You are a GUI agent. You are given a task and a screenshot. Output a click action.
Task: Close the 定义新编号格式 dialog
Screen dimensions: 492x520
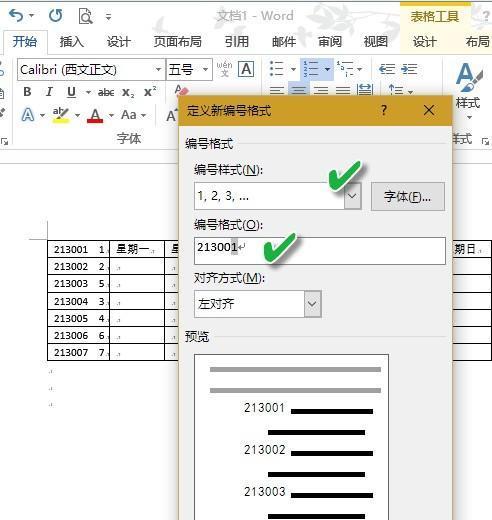pos(429,110)
